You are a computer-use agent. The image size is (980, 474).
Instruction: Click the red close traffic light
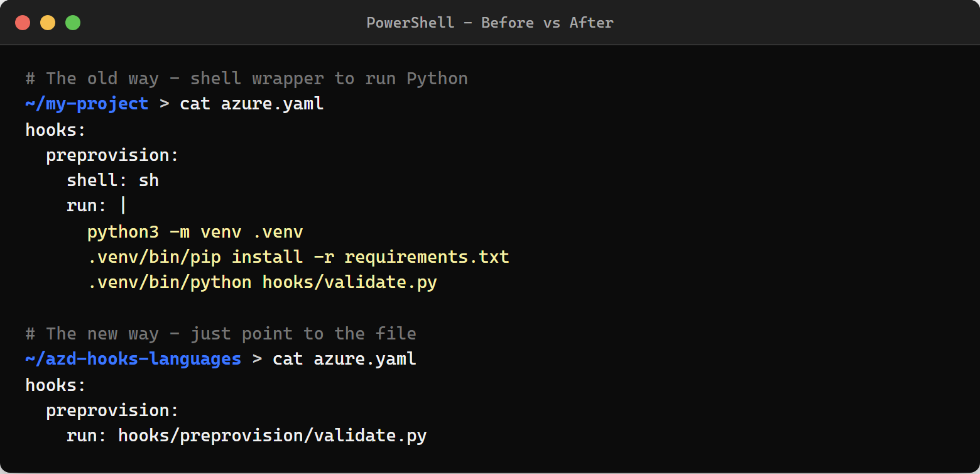23,22
